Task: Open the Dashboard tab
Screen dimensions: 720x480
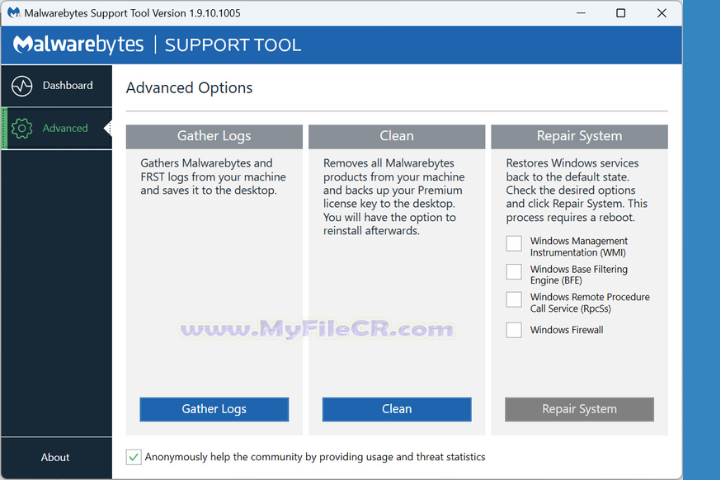Action: (56, 85)
